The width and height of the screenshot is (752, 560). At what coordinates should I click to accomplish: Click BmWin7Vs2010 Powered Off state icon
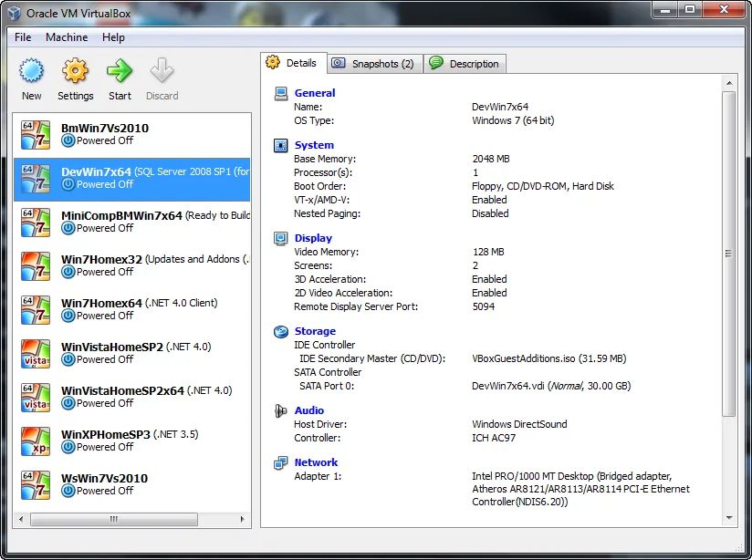click(68, 140)
